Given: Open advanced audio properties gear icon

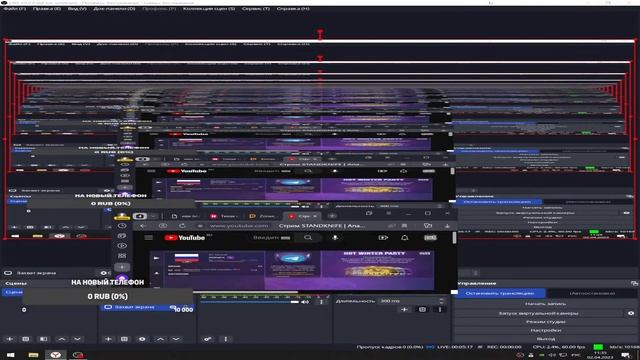Looking at the screenshot, I should 207,339.
